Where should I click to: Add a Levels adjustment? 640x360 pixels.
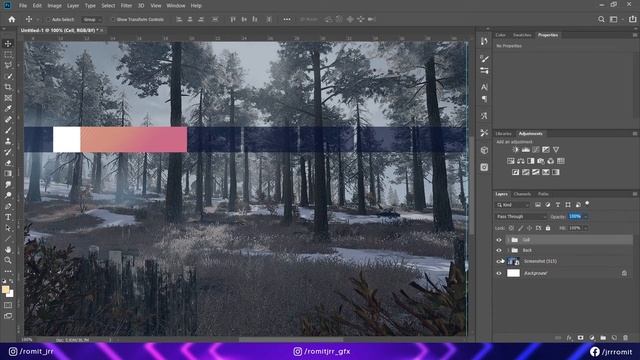coord(526,150)
